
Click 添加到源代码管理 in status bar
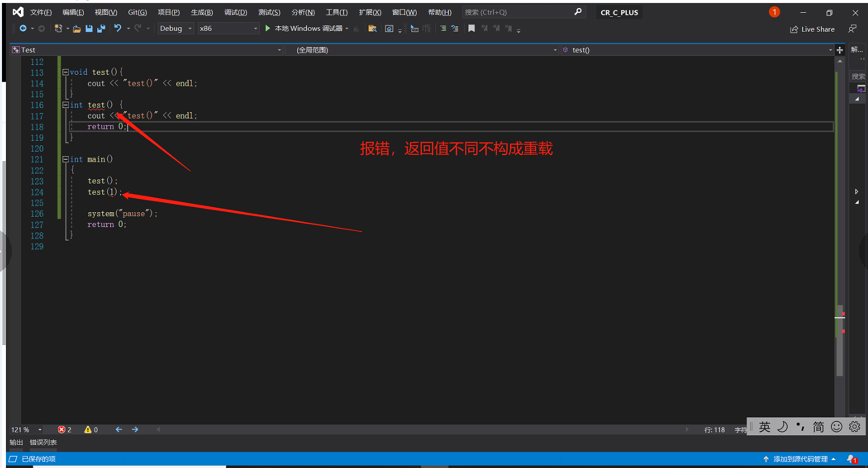(800, 459)
